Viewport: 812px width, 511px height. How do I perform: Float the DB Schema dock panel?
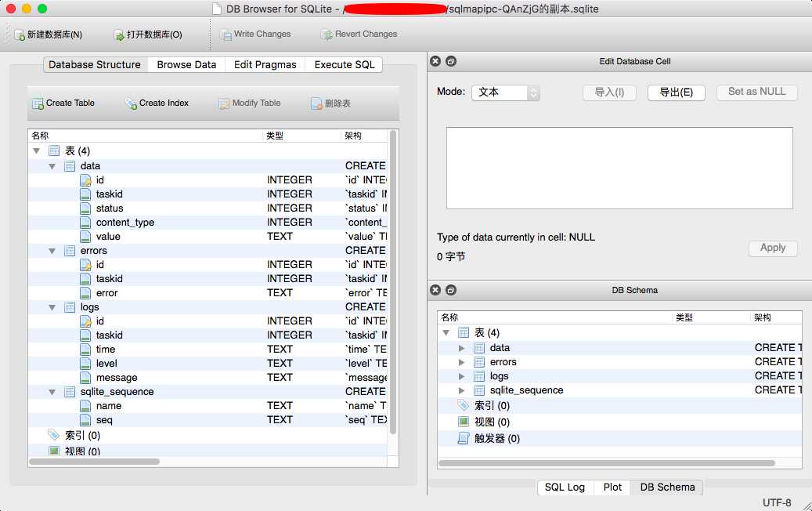[451, 290]
